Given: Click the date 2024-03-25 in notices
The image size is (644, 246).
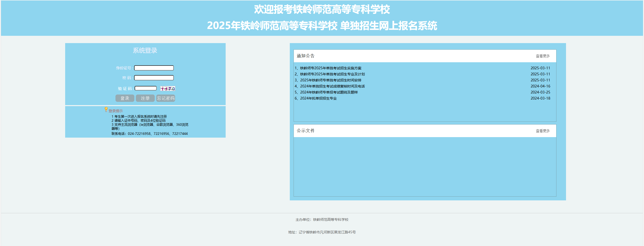Looking at the screenshot, I should pos(540,92).
